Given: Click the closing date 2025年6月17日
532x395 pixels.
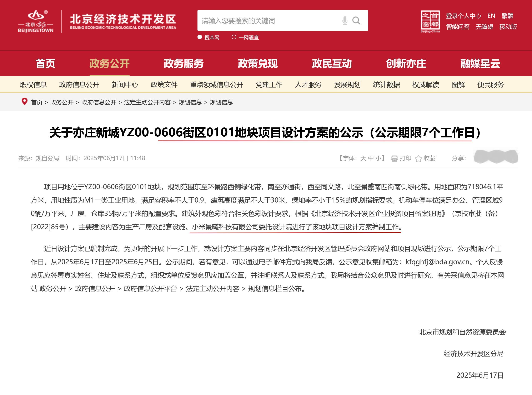Looking at the screenshot, I should [480, 375].
